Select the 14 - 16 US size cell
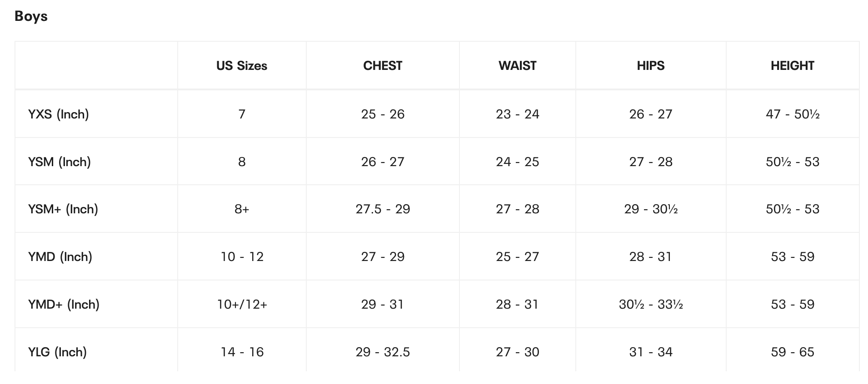The image size is (868, 384). click(x=242, y=352)
